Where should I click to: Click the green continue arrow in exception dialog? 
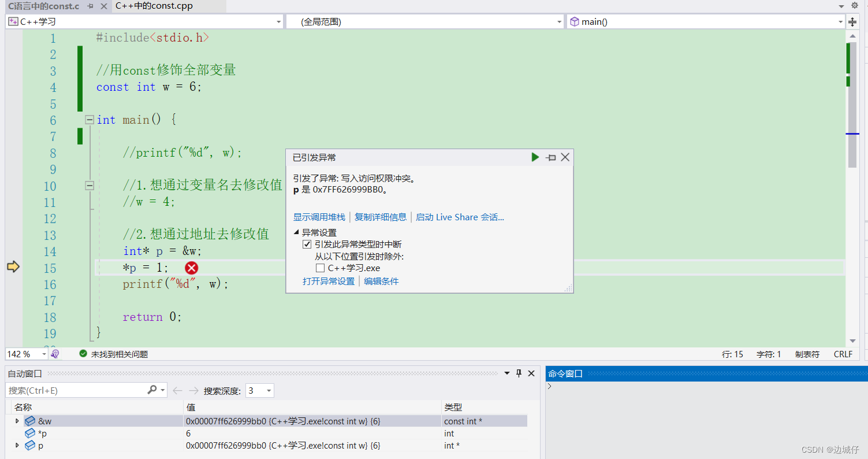535,157
